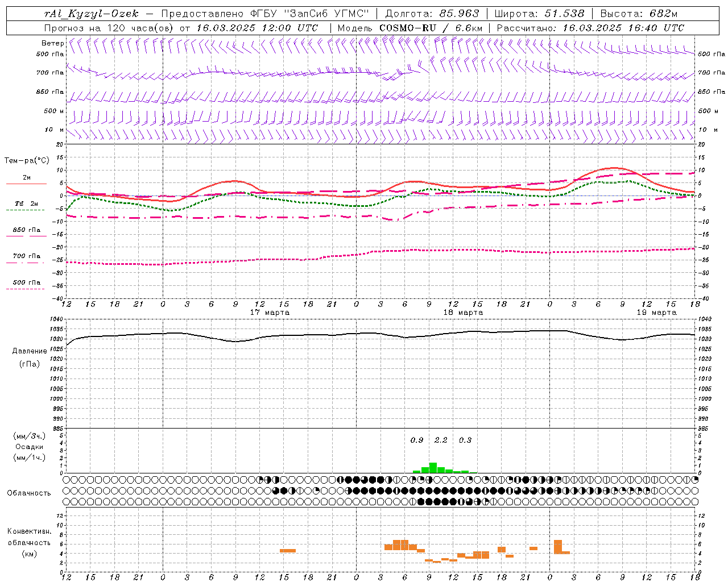Click the solid red line sample under '2м' in the legend
The image size is (728, 582).
[x=26, y=184]
